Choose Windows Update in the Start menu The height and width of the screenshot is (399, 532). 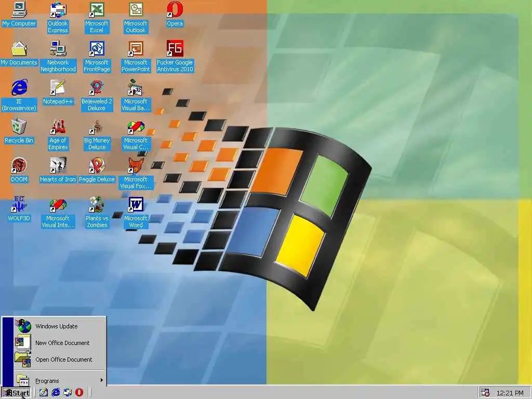click(60, 326)
